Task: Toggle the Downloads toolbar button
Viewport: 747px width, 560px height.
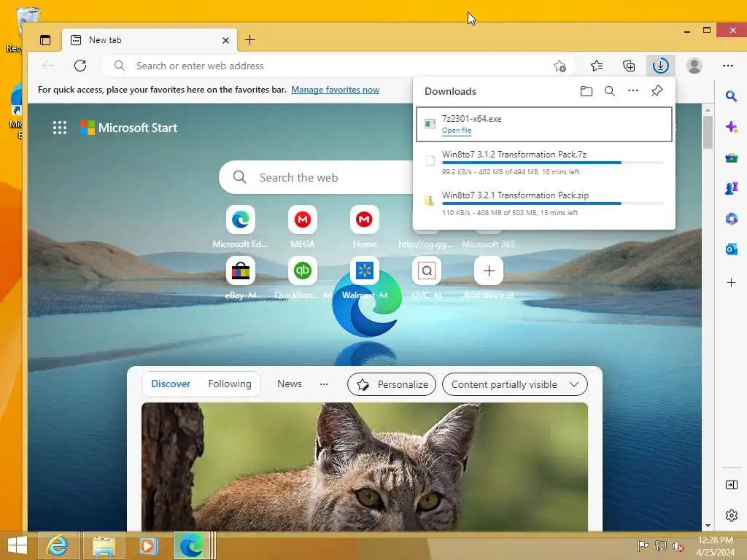Action: point(661,66)
